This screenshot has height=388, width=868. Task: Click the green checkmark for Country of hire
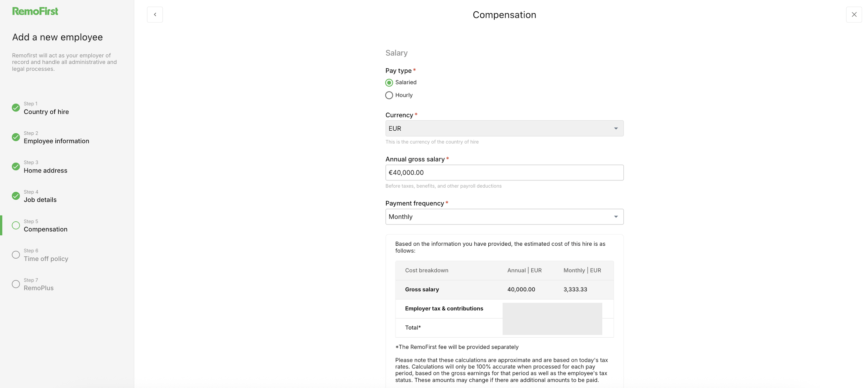click(x=16, y=108)
